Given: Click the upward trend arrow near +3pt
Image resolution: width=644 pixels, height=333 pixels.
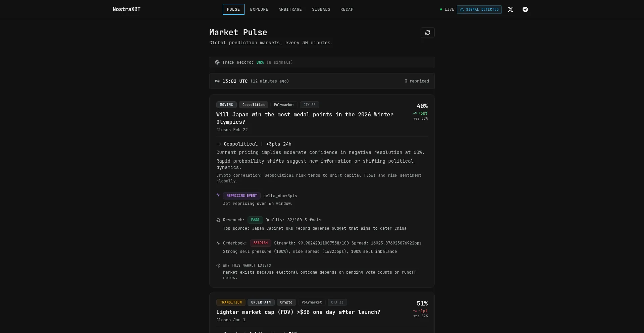Looking at the screenshot, I should pyautogui.click(x=415, y=113).
